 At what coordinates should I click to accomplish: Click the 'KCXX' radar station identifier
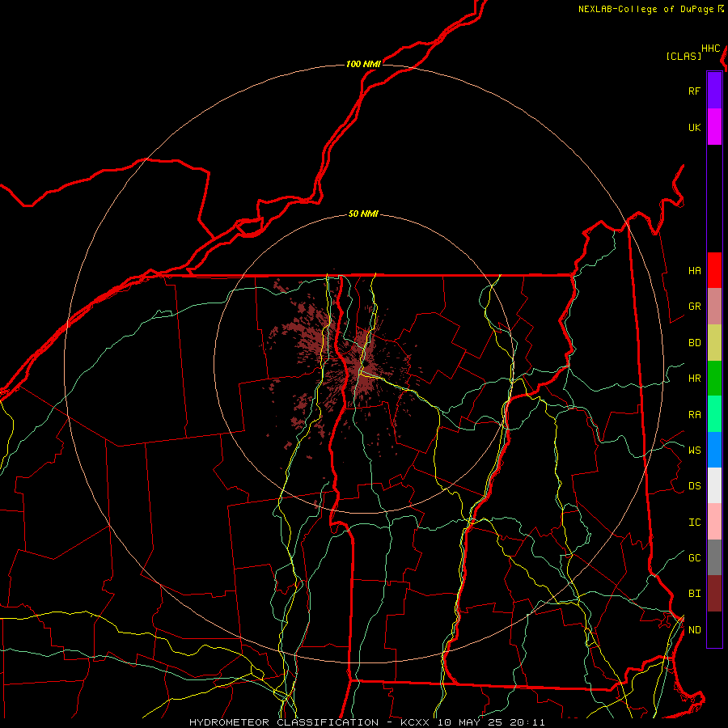pos(415,722)
